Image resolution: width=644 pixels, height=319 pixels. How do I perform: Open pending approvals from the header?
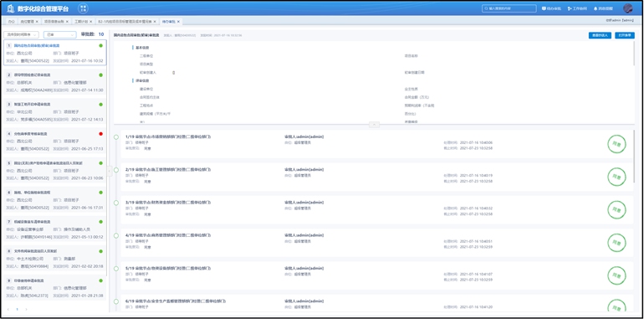pyautogui.click(x=552, y=8)
